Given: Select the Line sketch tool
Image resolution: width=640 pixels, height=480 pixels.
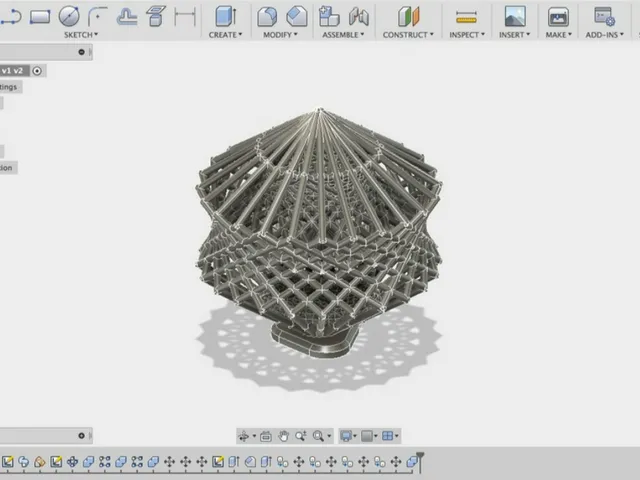Looking at the screenshot, I should [x=11, y=16].
